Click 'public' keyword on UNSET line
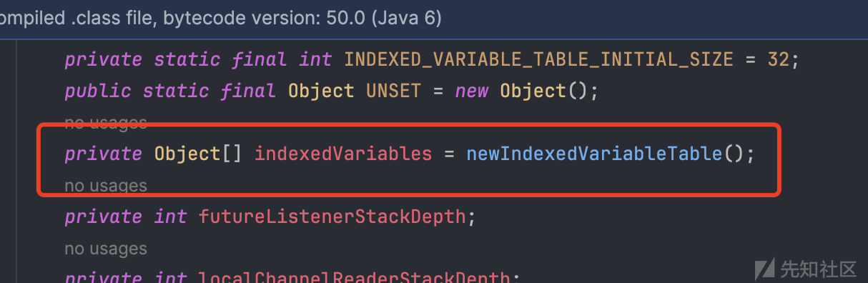Screen dimensions: 868x283 [x=98, y=91]
